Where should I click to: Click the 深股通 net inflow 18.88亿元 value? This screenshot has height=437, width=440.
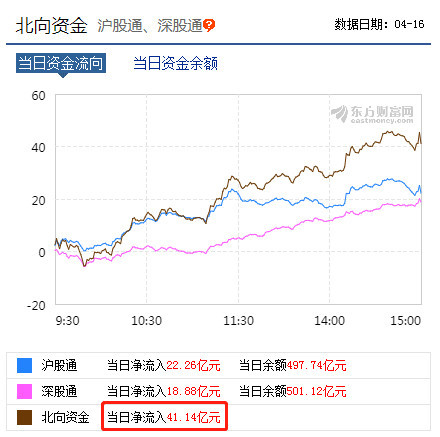click(x=193, y=392)
